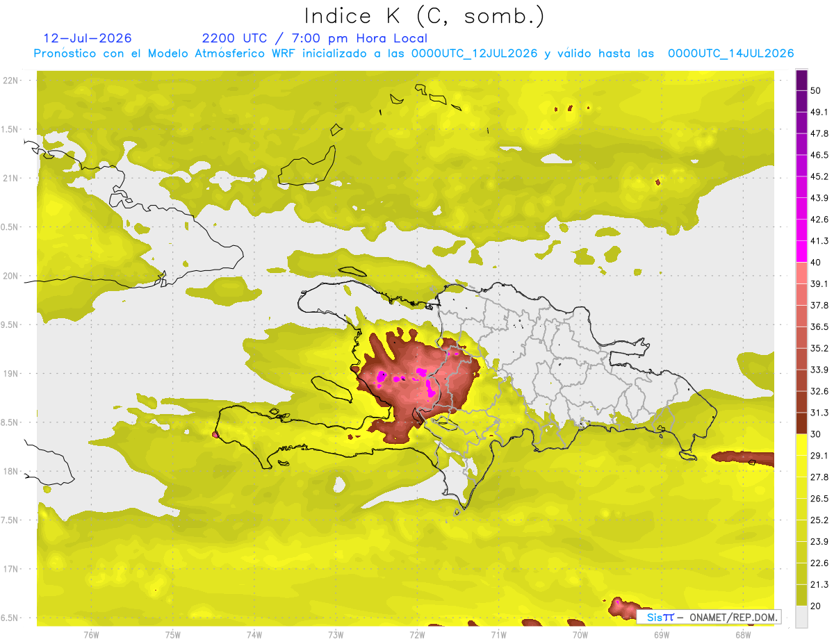Click the legend value '43.9'
The image size is (834, 644).
point(819,198)
